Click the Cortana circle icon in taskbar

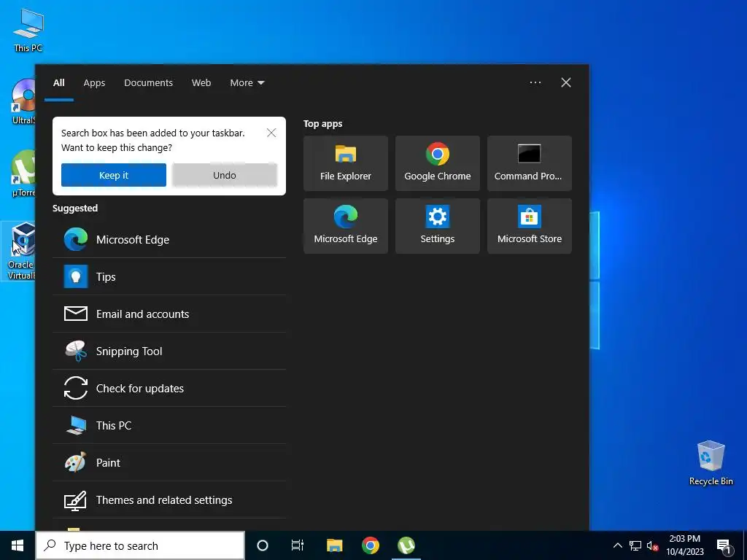tap(263, 545)
